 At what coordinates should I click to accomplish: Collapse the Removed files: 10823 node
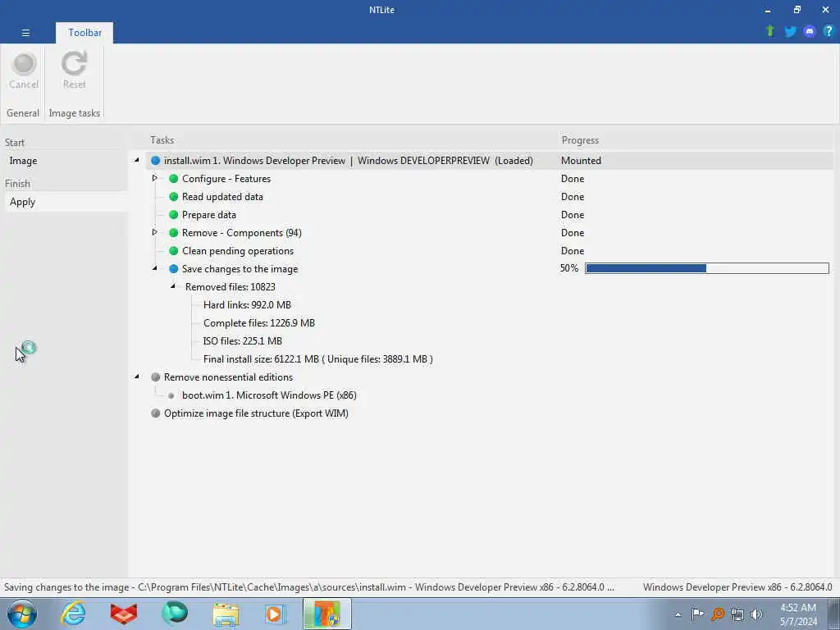(x=173, y=286)
